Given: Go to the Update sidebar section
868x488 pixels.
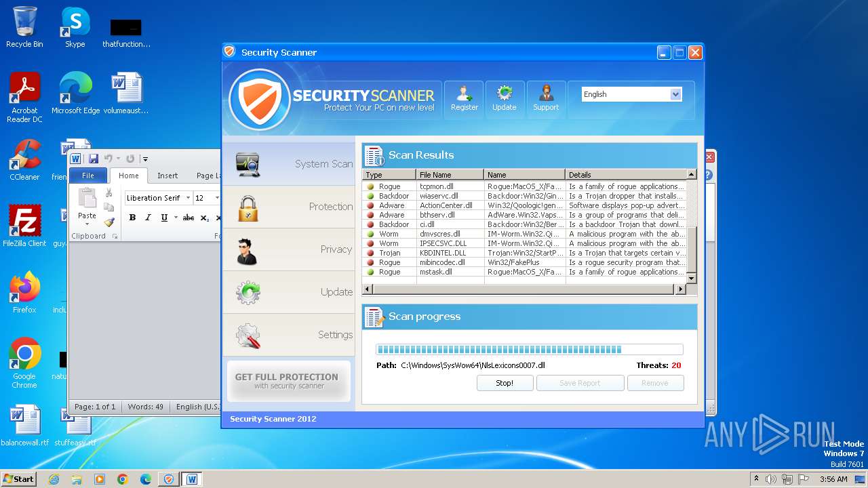Looking at the screenshot, I should click(290, 292).
